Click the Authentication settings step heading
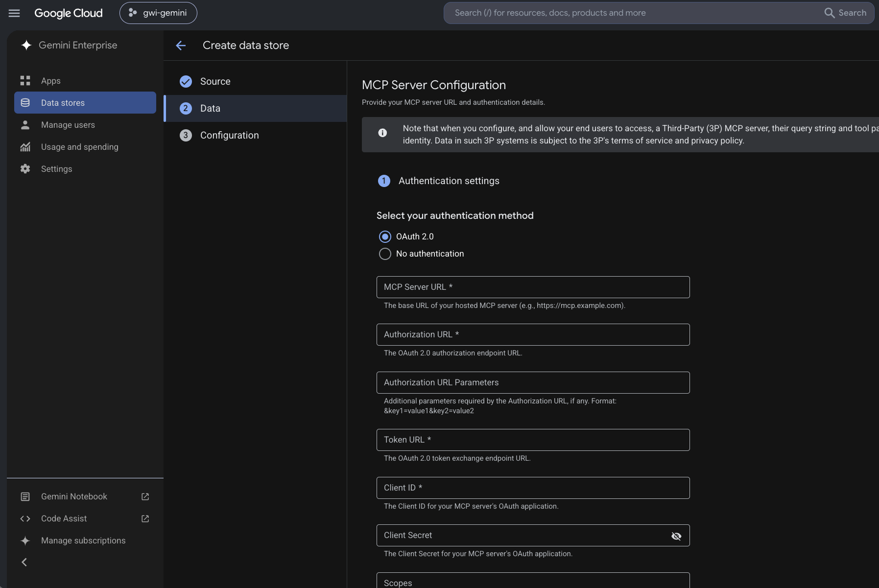Viewport: 879px width, 588px height. 449,181
